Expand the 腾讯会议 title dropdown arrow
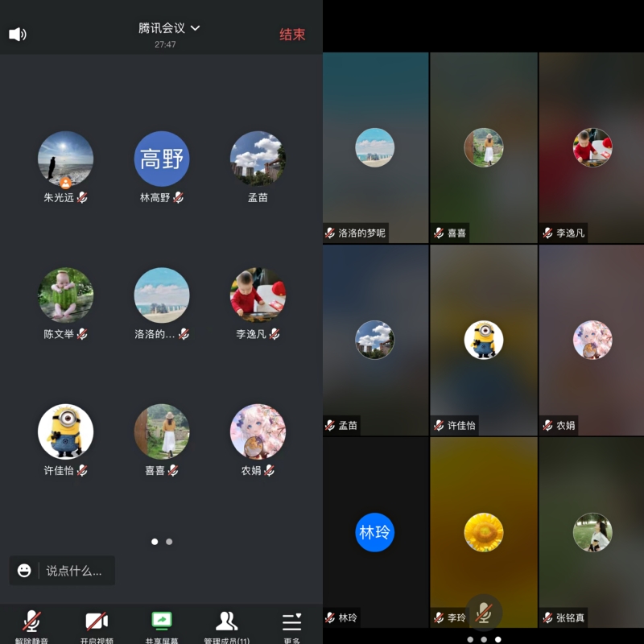 point(195,28)
